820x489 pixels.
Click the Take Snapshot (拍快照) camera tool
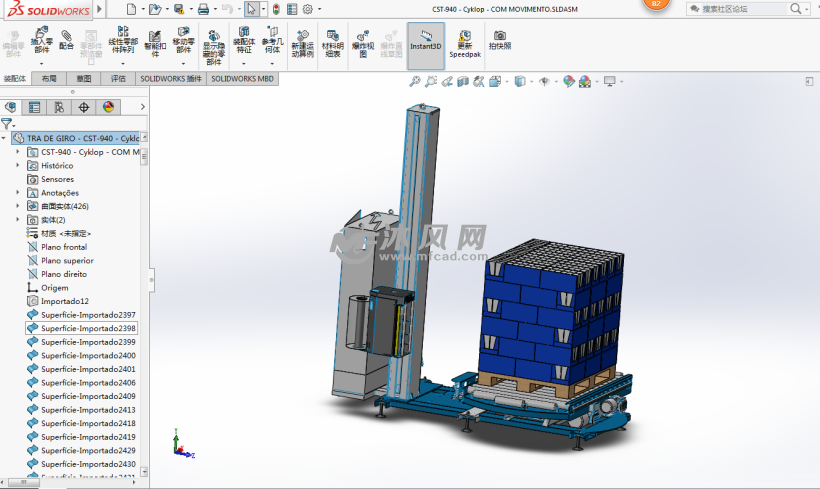point(500,40)
